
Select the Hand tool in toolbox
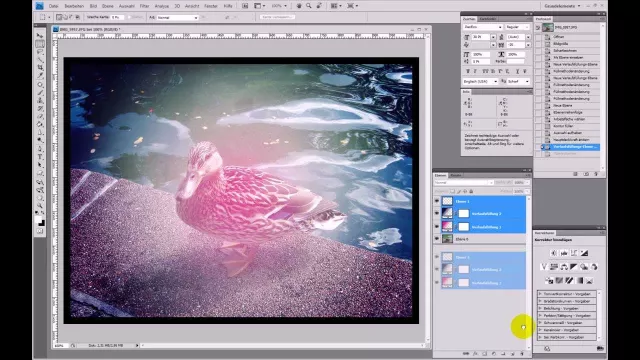40,198
